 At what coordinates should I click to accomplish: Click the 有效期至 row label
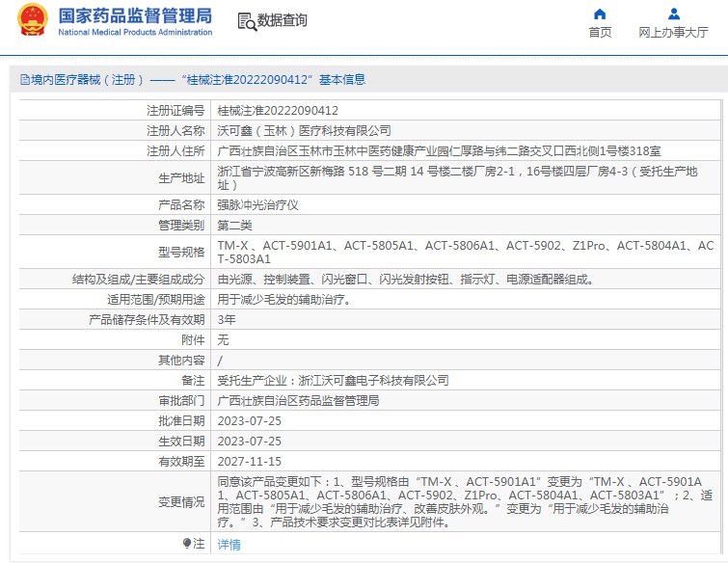coord(181,462)
